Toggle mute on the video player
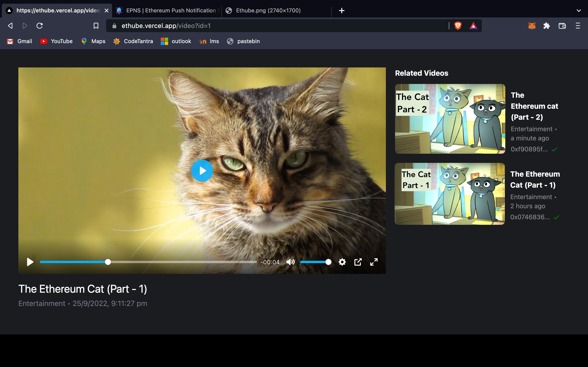 pos(290,262)
